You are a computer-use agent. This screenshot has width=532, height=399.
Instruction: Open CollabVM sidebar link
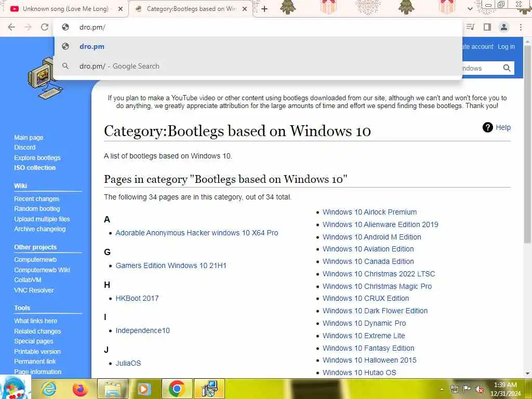pos(28,280)
